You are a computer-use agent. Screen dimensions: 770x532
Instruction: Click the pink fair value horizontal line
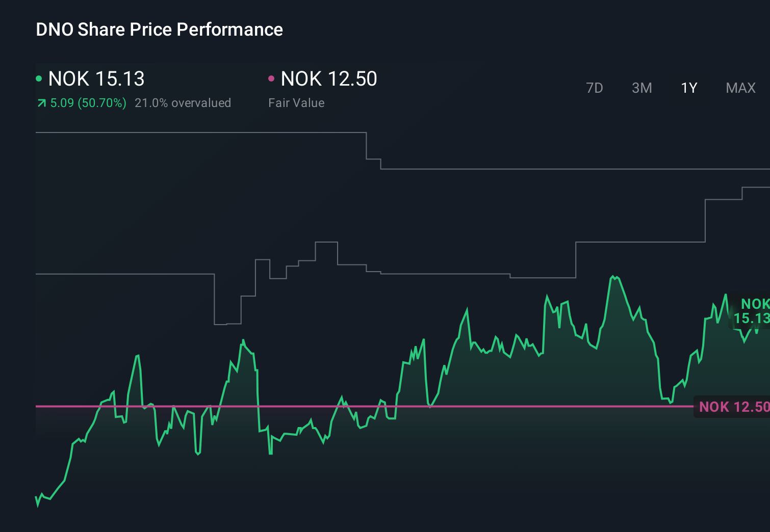click(x=357, y=407)
